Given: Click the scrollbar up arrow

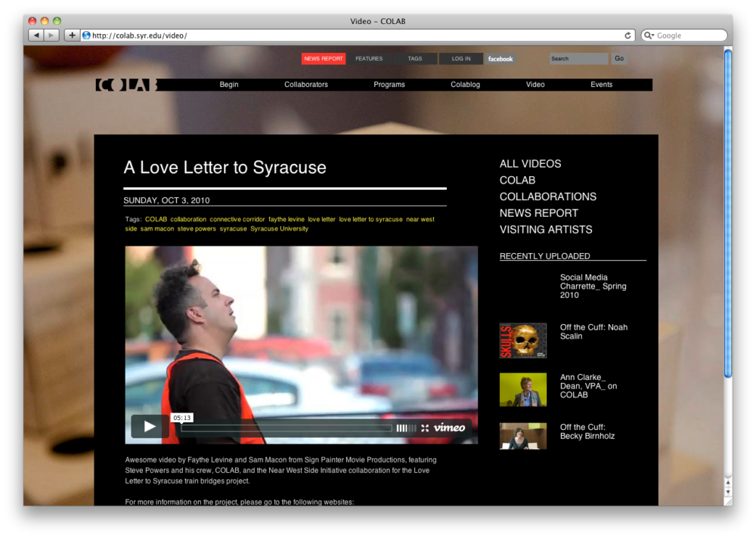Looking at the screenshot, I should pos(728,482).
